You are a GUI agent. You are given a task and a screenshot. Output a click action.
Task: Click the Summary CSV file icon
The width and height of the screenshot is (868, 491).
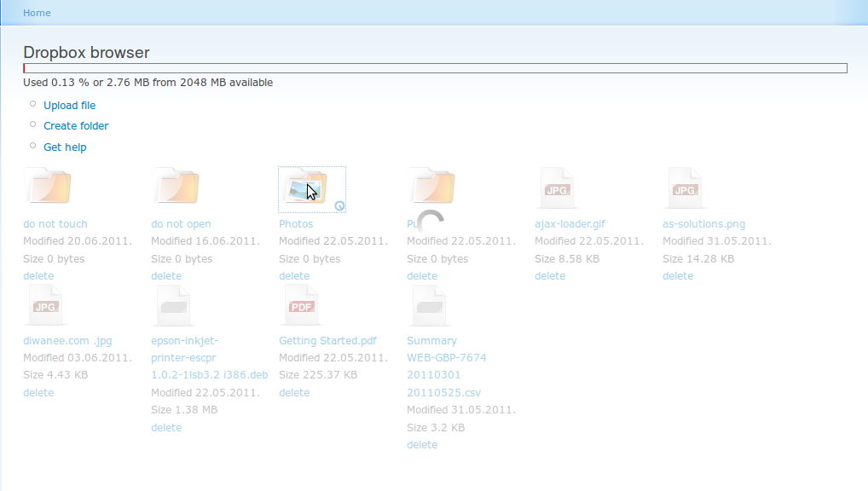[x=430, y=304]
